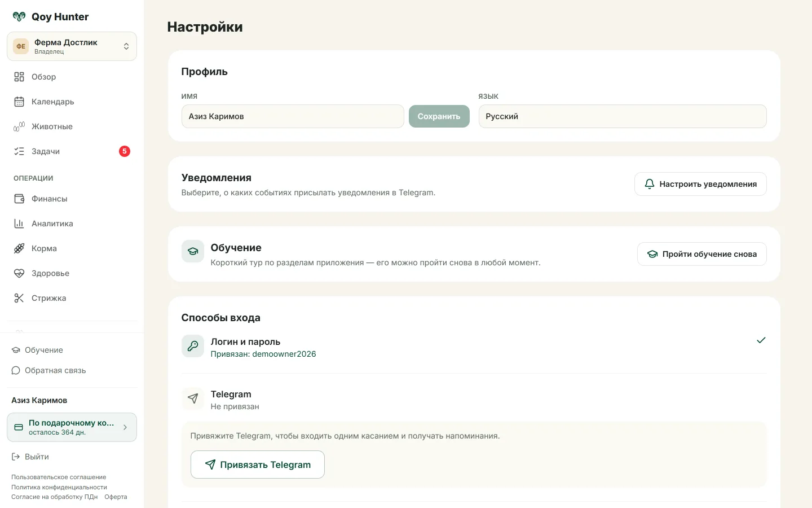The image size is (812, 508).
Task: Click the Стрижка scissors icon
Action: click(x=19, y=298)
